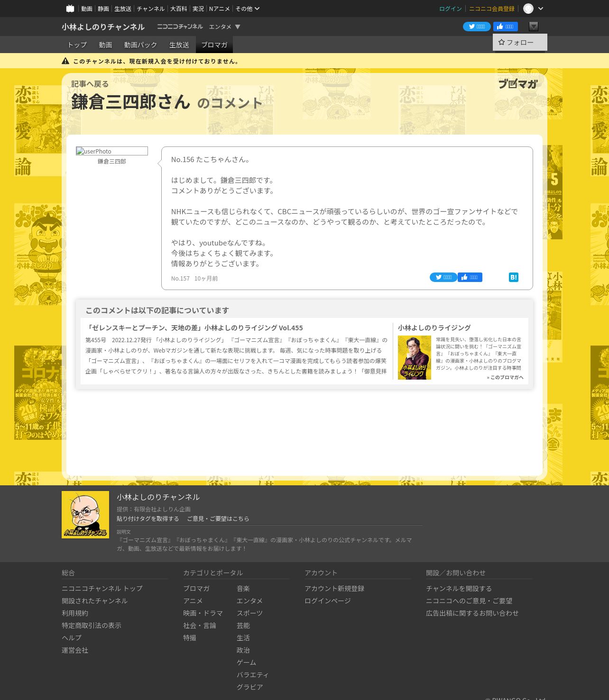This screenshot has width=609, height=700.
Task: Open the 動画 link in top bar
Action: pyautogui.click(x=86, y=9)
